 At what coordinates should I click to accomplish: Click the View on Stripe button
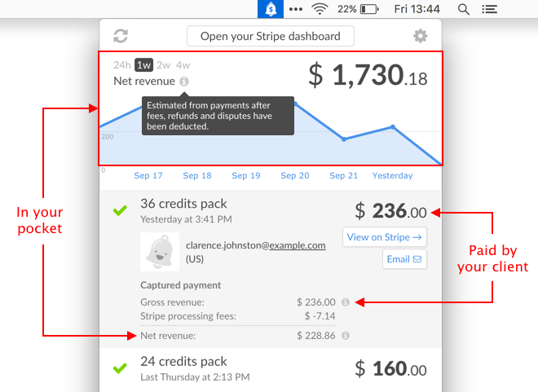(x=385, y=237)
